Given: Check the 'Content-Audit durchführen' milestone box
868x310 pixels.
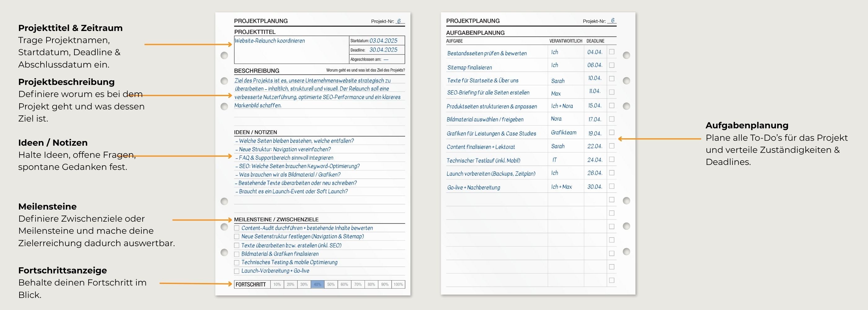Looking at the screenshot, I should tap(237, 228).
